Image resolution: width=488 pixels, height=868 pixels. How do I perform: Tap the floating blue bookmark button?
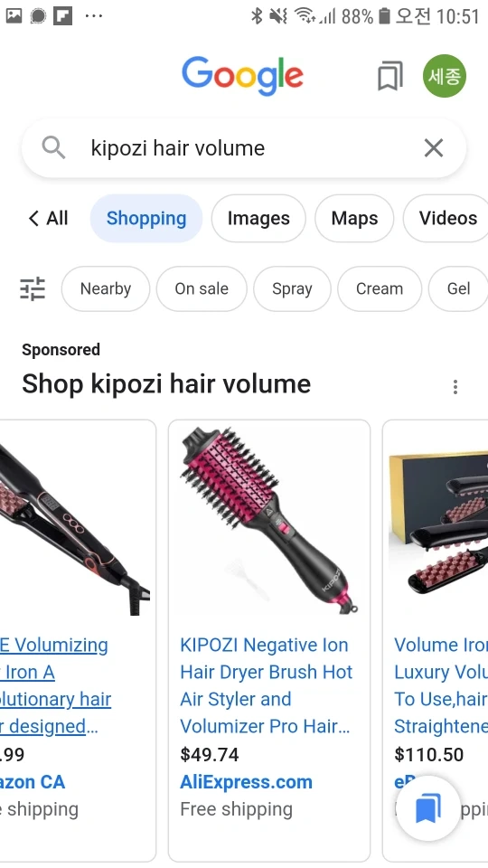point(427,807)
